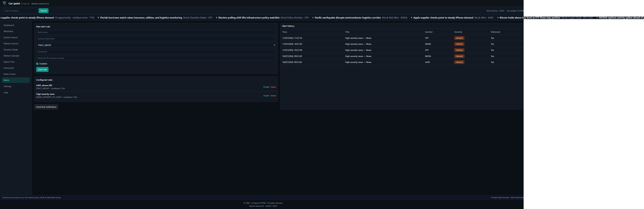The height and width of the screenshot is (209, 644).
Task: Click the AAPL above 200 rule name
Action: point(44,85)
